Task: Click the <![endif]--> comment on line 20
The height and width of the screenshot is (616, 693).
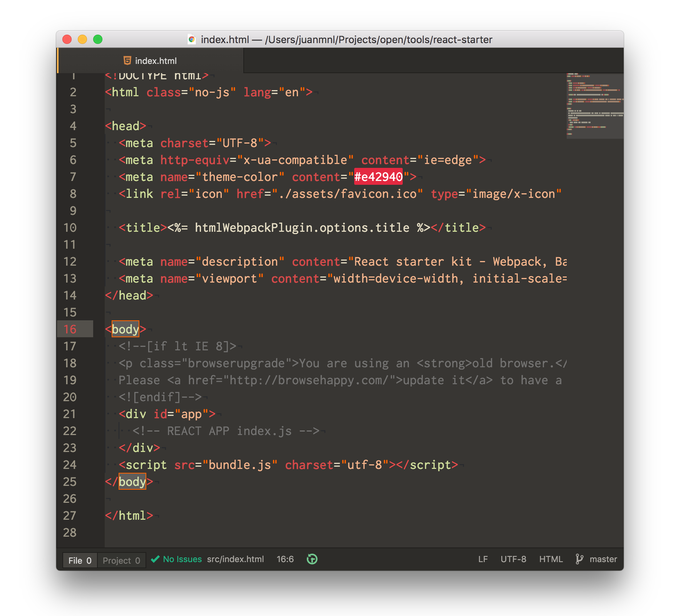Action: click(x=160, y=397)
